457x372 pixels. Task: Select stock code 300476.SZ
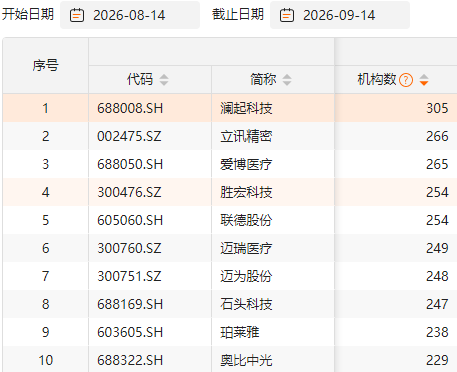(x=129, y=192)
